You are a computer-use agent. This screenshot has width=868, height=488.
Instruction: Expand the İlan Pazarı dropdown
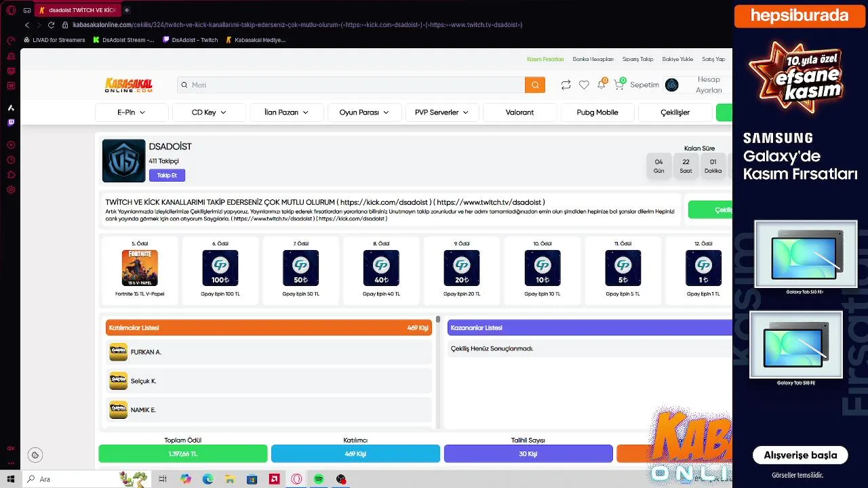286,113
